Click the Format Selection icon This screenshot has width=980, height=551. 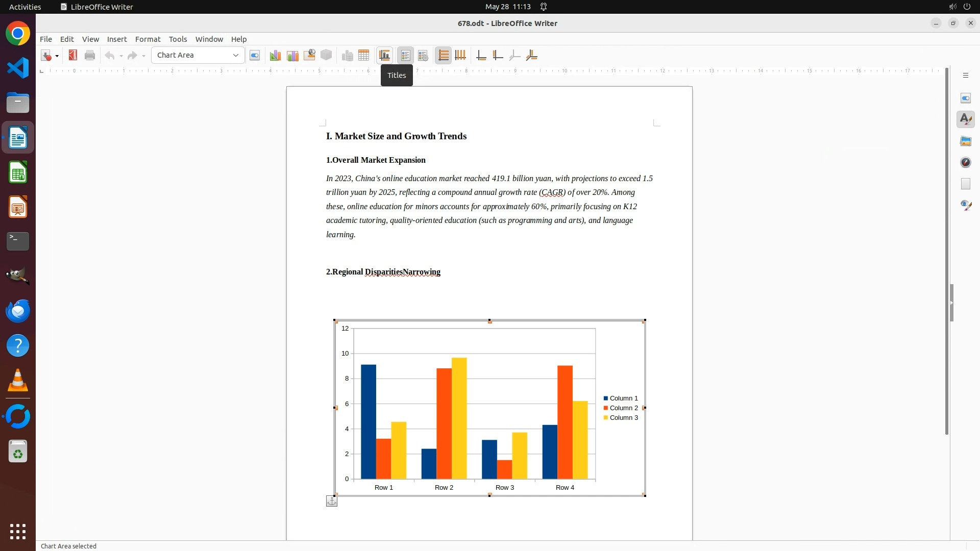coord(255,55)
